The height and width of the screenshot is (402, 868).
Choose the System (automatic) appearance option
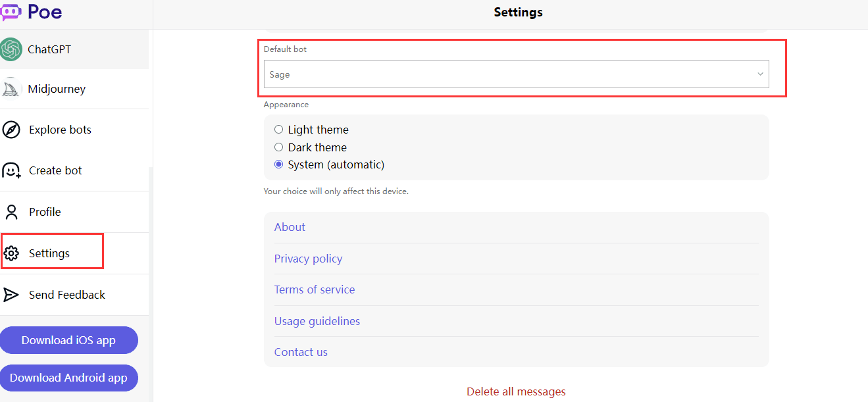[279, 164]
